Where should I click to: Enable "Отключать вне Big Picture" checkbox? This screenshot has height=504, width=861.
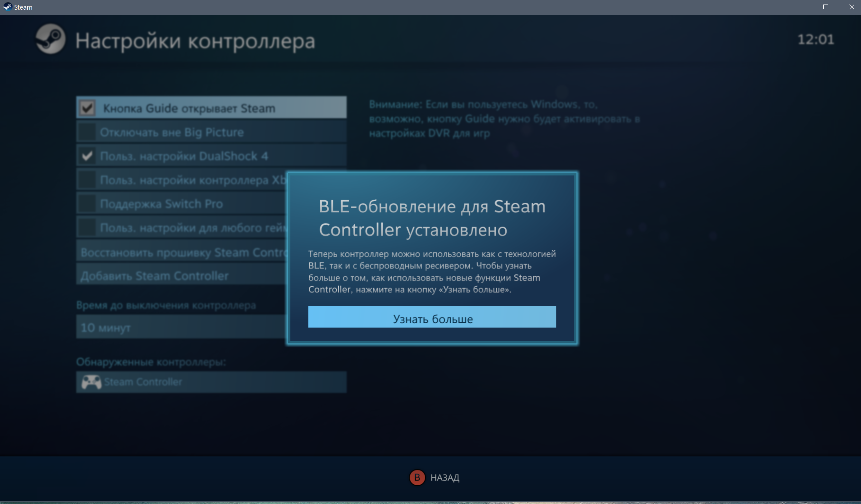[x=87, y=132]
